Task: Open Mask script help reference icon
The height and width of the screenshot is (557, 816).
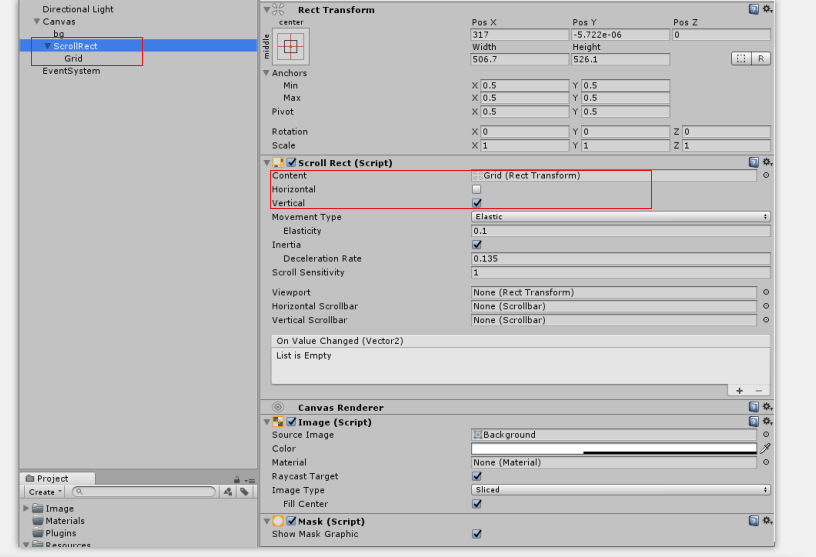Action: tap(753, 521)
